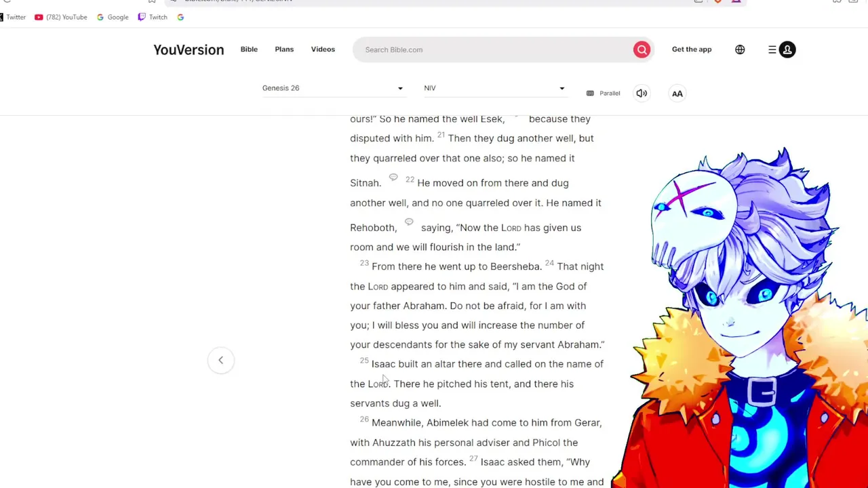
Task: Open the Google bookmark
Action: pos(113,17)
